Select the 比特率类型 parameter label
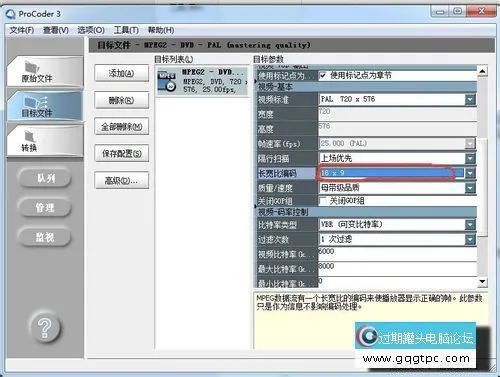The width and height of the screenshot is (500, 377). pos(287,225)
